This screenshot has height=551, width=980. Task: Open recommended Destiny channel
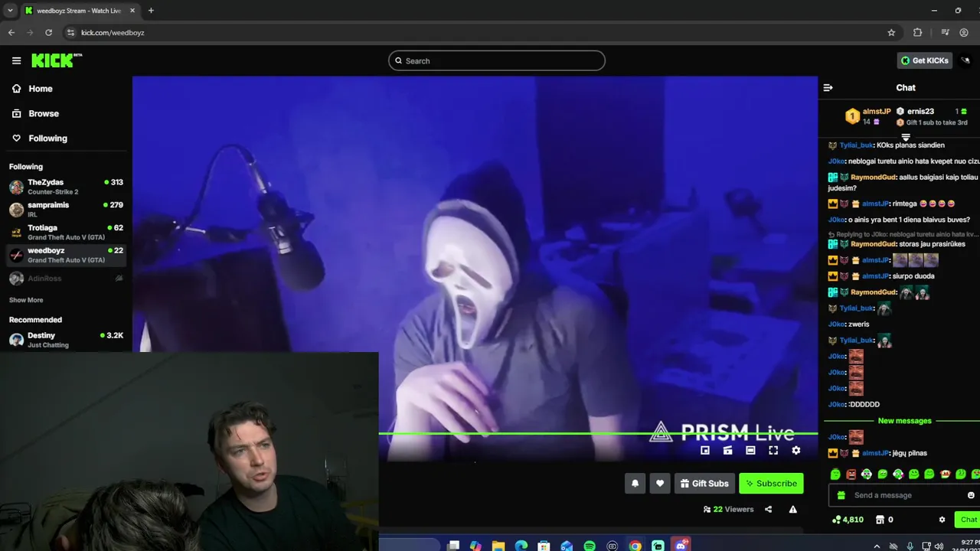[x=66, y=340]
